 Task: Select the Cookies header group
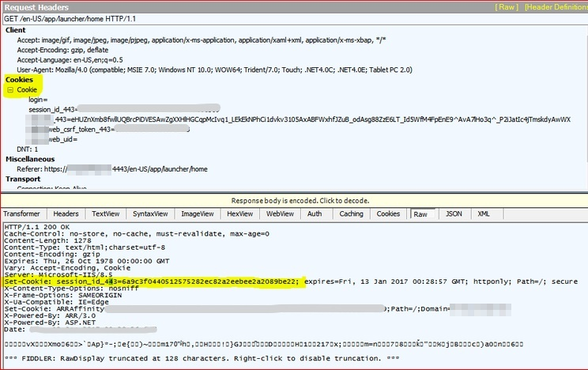pyautogui.click(x=19, y=80)
